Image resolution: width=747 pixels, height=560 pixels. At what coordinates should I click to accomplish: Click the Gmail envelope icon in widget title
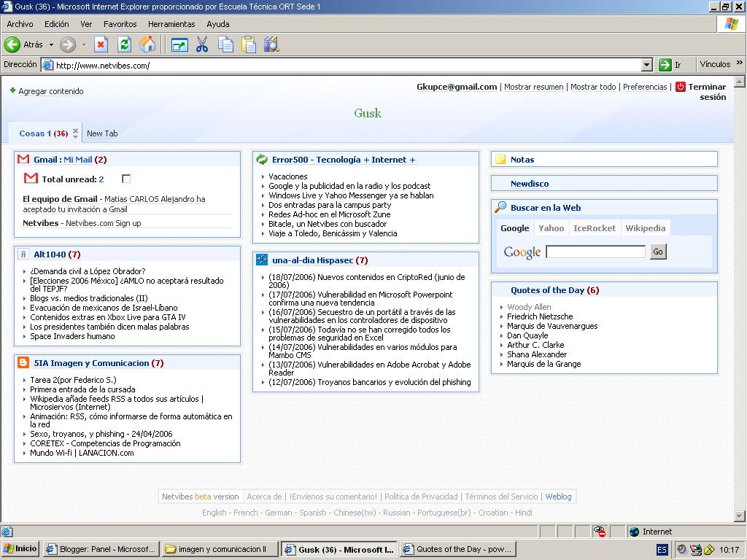[23, 159]
